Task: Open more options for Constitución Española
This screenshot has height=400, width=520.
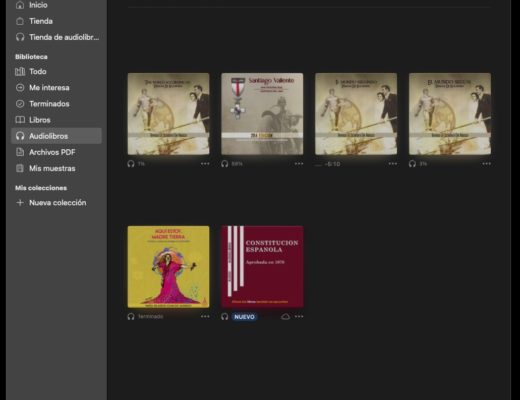Action: (299, 316)
